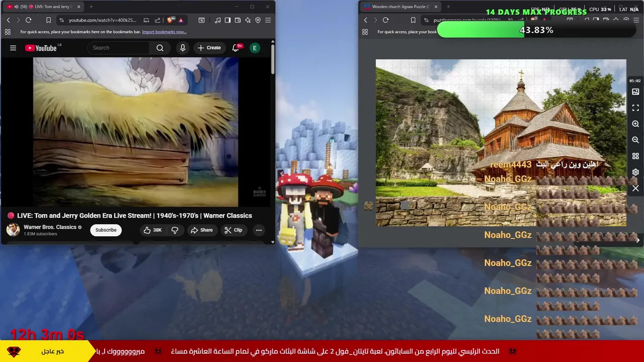Close the puzzle side toolbar with X
This screenshot has width=644, height=362.
click(635, 189)
